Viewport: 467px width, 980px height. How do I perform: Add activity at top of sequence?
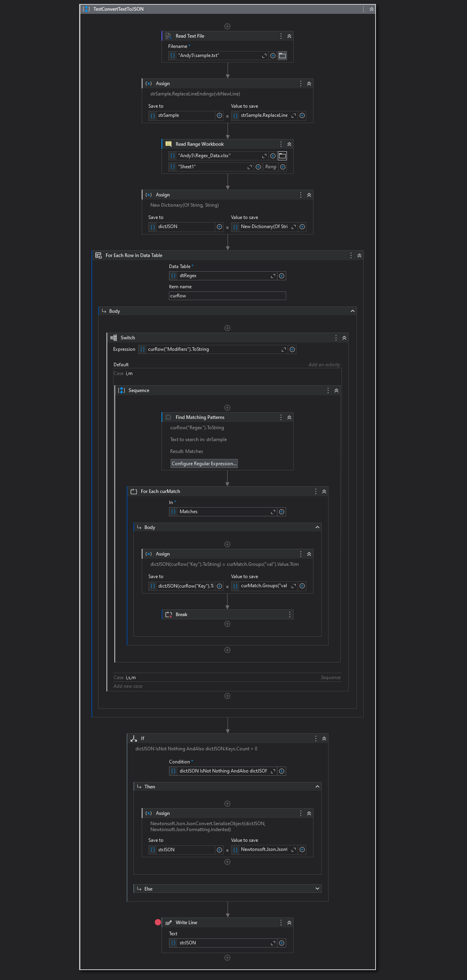click(x=228, y=27)
